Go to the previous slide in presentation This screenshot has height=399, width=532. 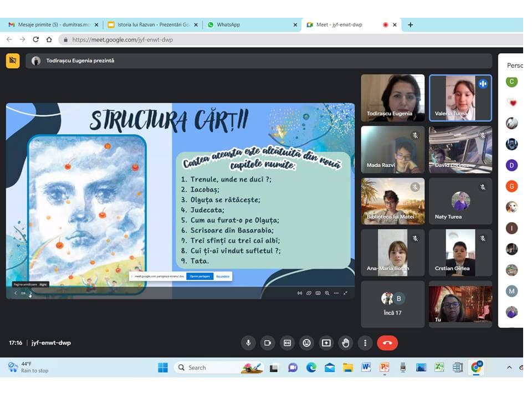(16, 293)
